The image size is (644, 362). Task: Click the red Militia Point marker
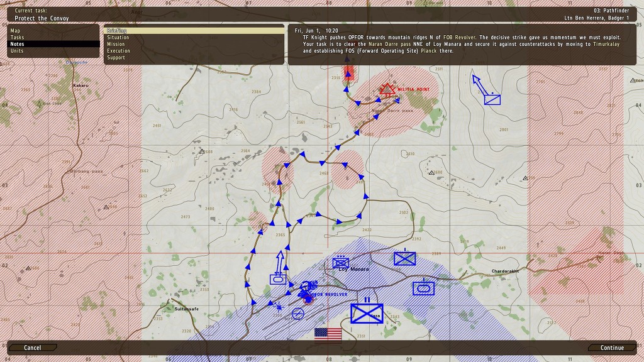(x=387, y=90)
